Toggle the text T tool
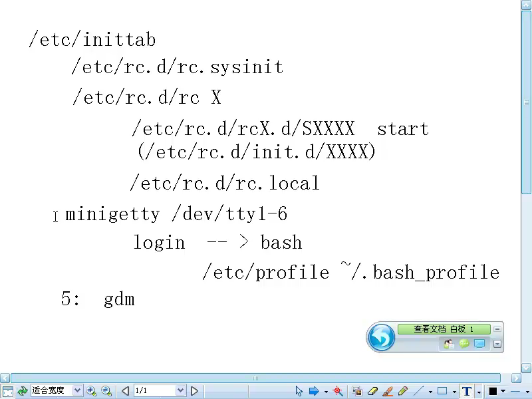Viewport: 532px width, 399px height. coord(467,391)
